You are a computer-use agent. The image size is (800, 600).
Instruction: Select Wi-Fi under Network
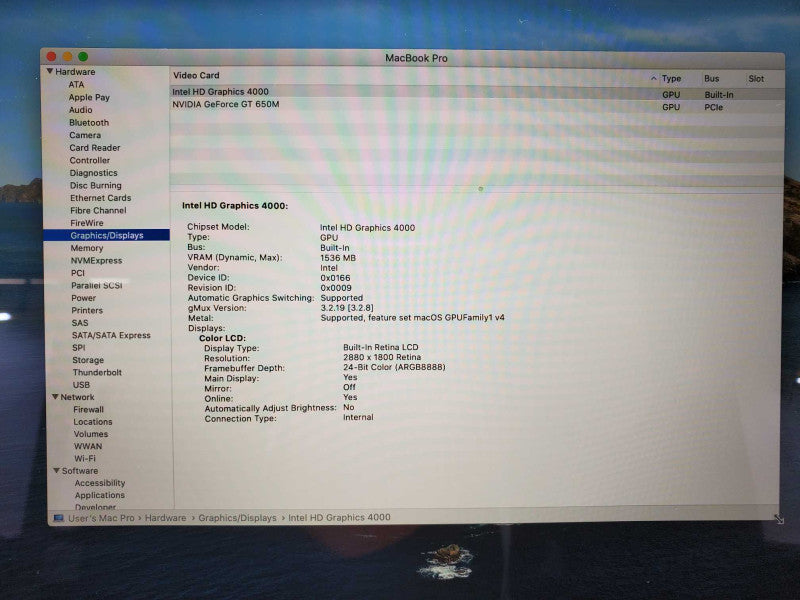pos(85,459)
